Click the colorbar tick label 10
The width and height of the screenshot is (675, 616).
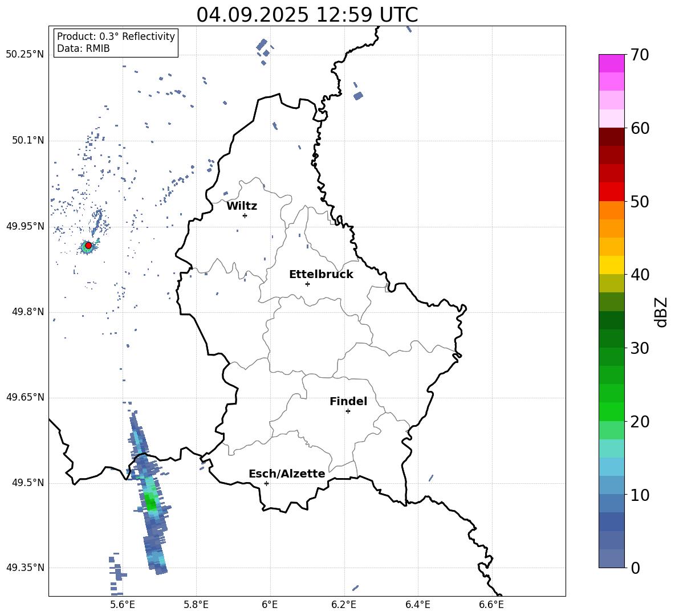pos(640,495)
